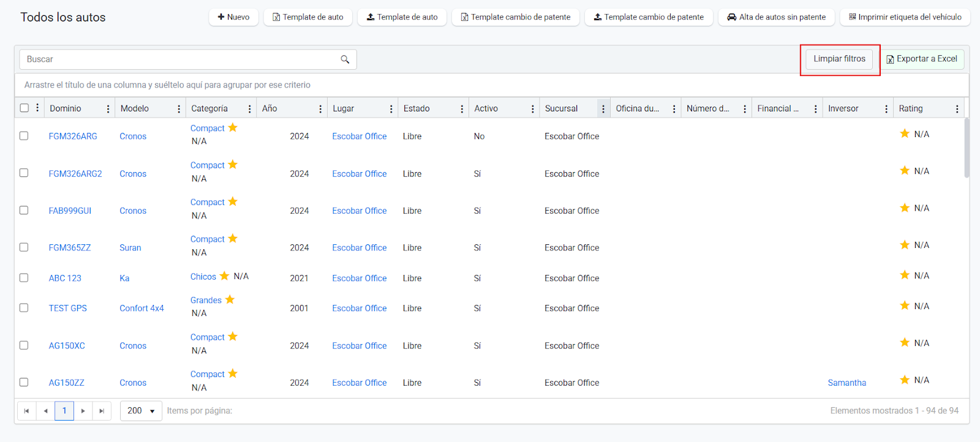Go to the last page
Image resolution: width=980 pixels, height=442 pixels.
(x=102, y=411)
